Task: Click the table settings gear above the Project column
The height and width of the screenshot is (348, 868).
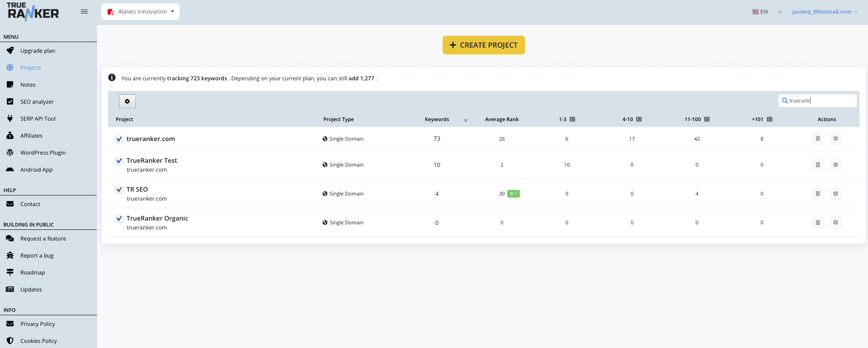Action: [127, 102]
